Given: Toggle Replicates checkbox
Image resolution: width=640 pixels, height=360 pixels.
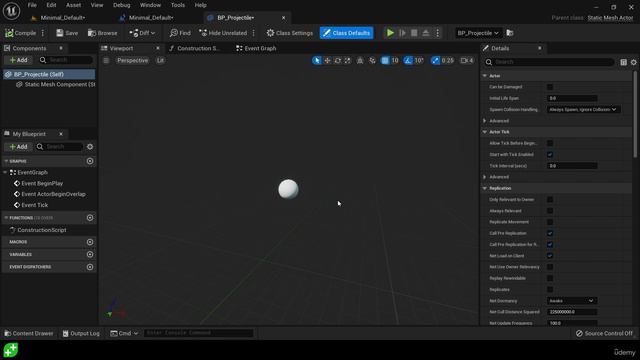Looking at the screenshot, I should 550,289.
